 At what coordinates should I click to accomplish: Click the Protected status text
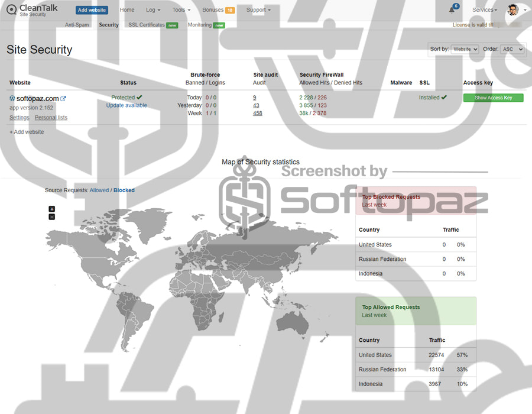123,98
